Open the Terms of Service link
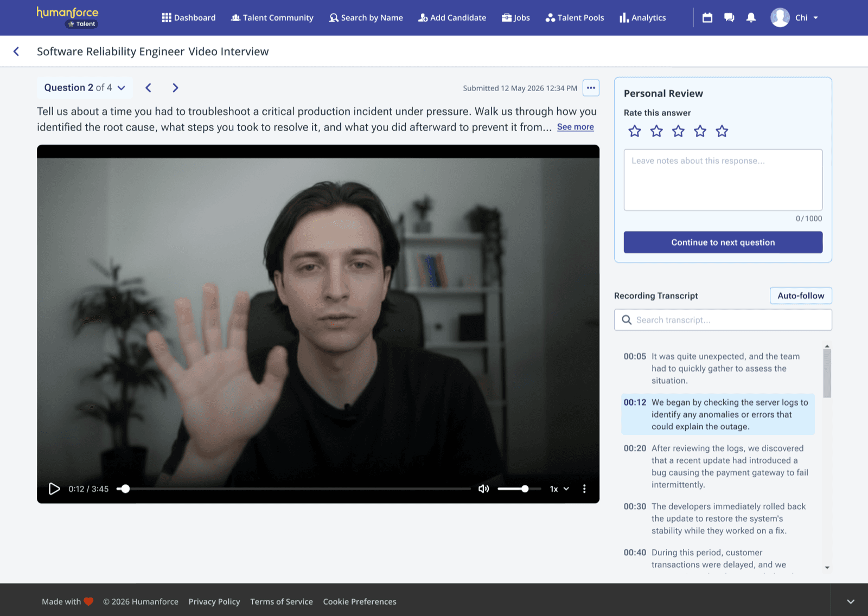868x616 pixels. pos(282,601)
